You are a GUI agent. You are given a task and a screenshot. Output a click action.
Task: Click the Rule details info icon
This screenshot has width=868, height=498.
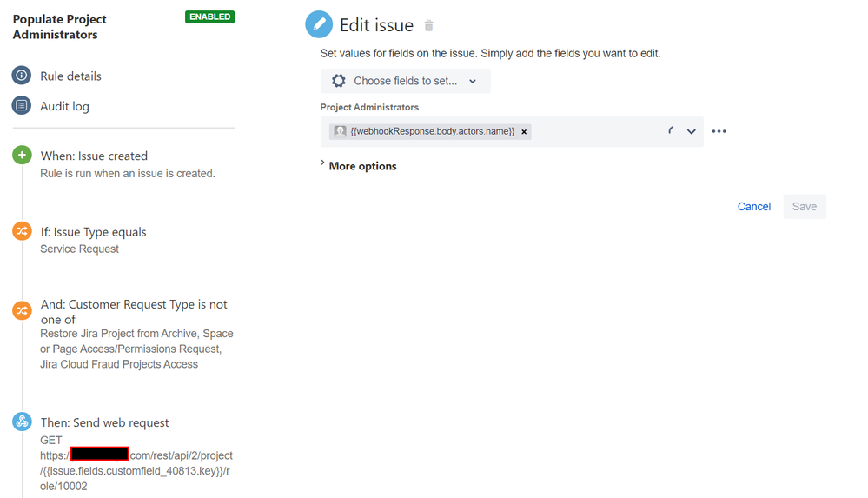pos(22,75)
